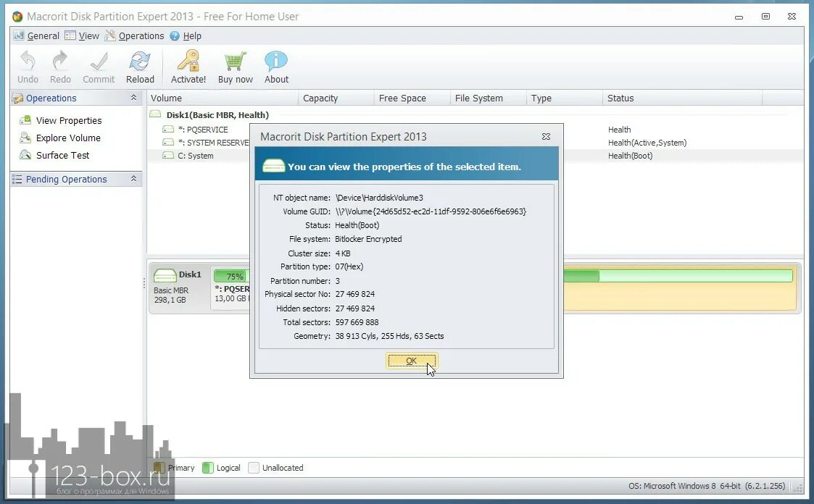Click the Logical legend color swatch
814x504 pixels.
click(207, 468)
